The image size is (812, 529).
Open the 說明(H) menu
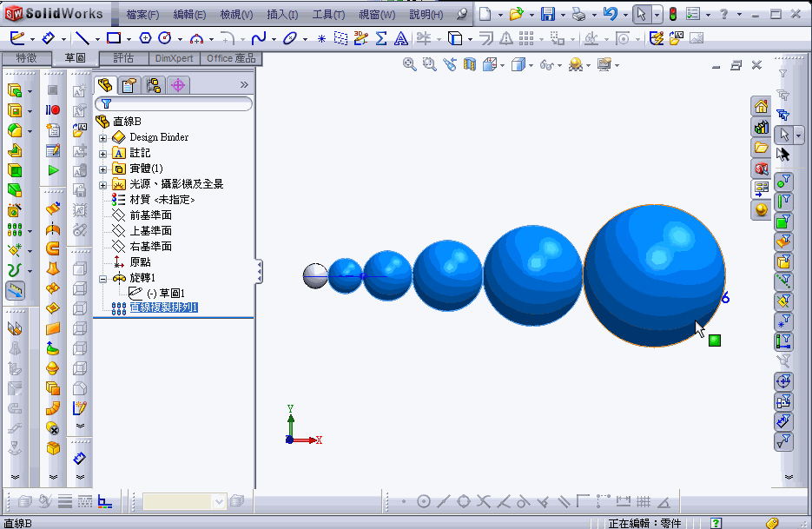[x=426, y=15]
